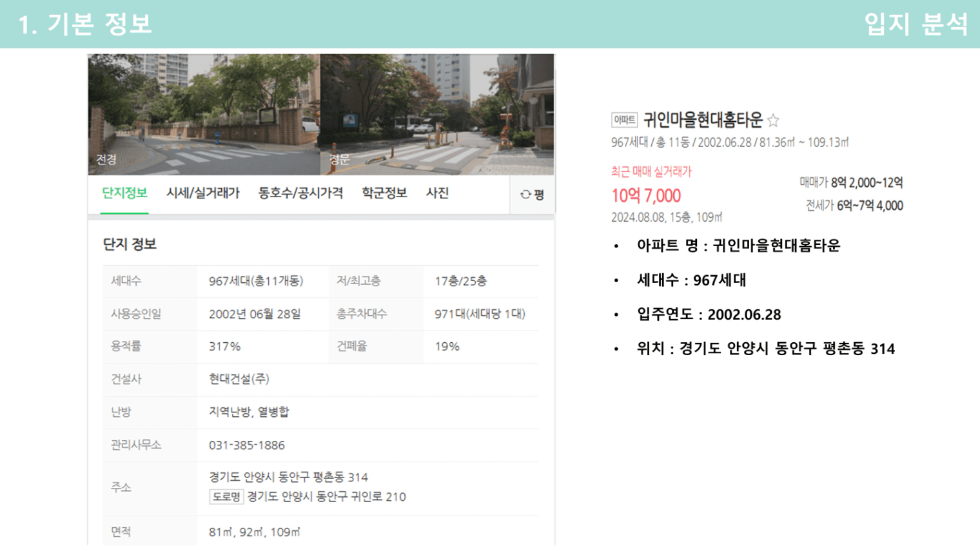Click the bullet 세대수 : 967세대
This screenshot has width=980, height=551.
coord(691,280)
